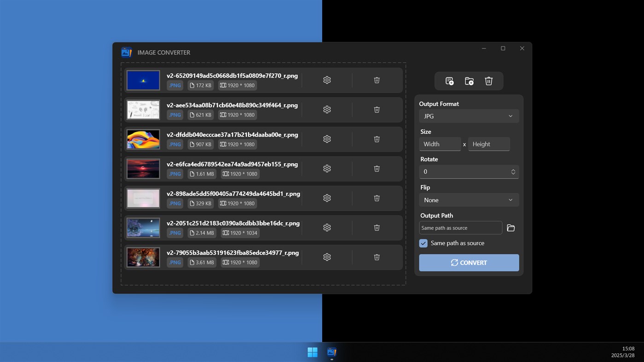Screen dimensions: 644x362
Task: Open the Output Format dropdown showing JPG
Action: click(x=469, y=116)
